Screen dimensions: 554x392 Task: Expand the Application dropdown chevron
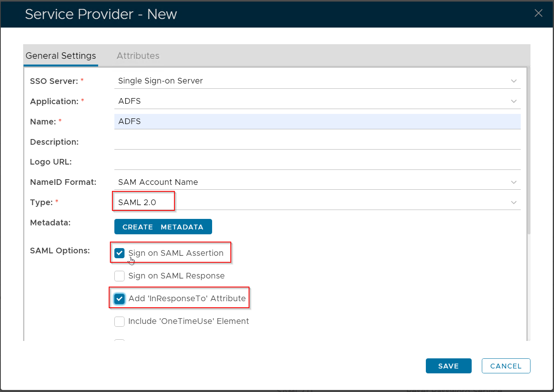[513, 101]
